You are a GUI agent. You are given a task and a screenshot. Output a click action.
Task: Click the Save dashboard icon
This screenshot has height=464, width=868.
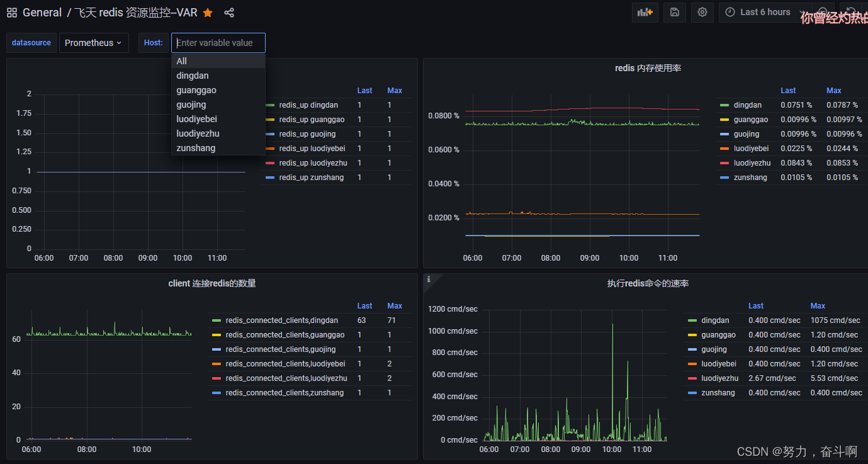674,12
